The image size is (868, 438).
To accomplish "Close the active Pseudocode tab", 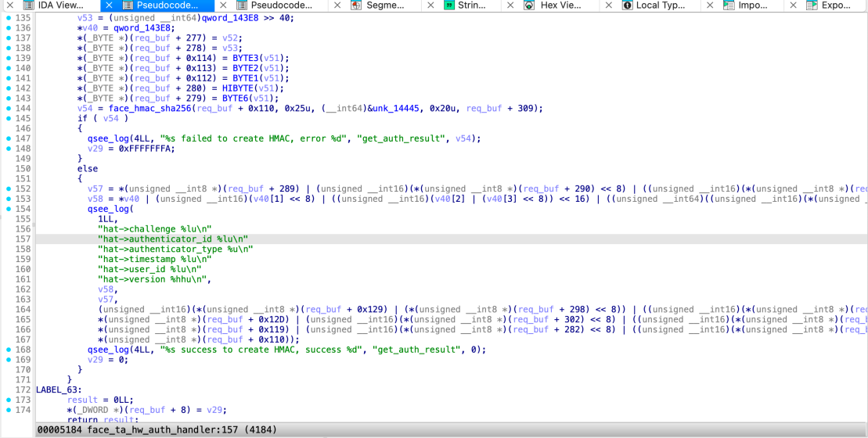I will click(x=109, y=5).
